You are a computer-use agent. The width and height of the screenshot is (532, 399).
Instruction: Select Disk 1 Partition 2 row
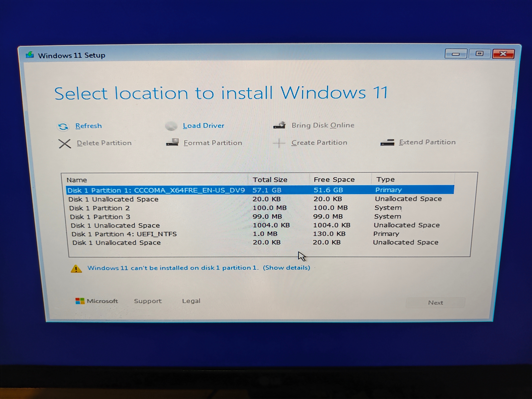99,208
